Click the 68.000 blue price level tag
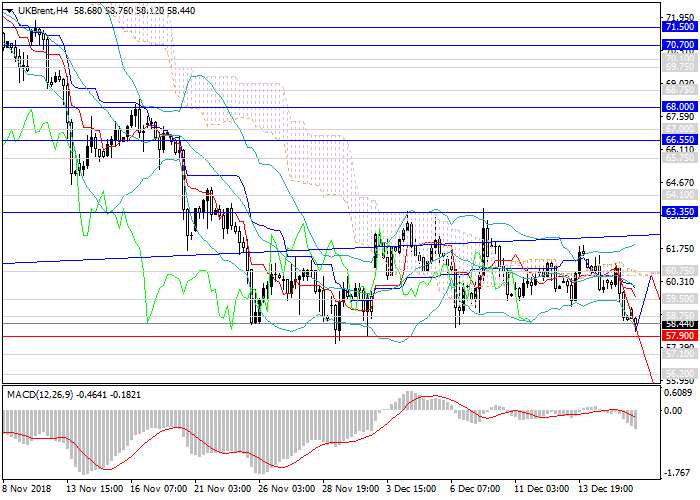Viewport: 700px width, 500px height. 680,106
